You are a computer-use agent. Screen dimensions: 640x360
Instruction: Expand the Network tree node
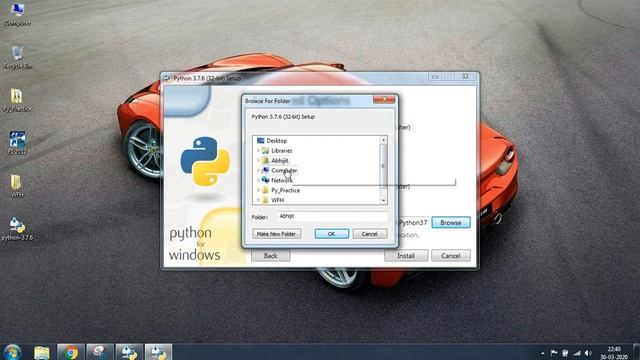point(258,180)
